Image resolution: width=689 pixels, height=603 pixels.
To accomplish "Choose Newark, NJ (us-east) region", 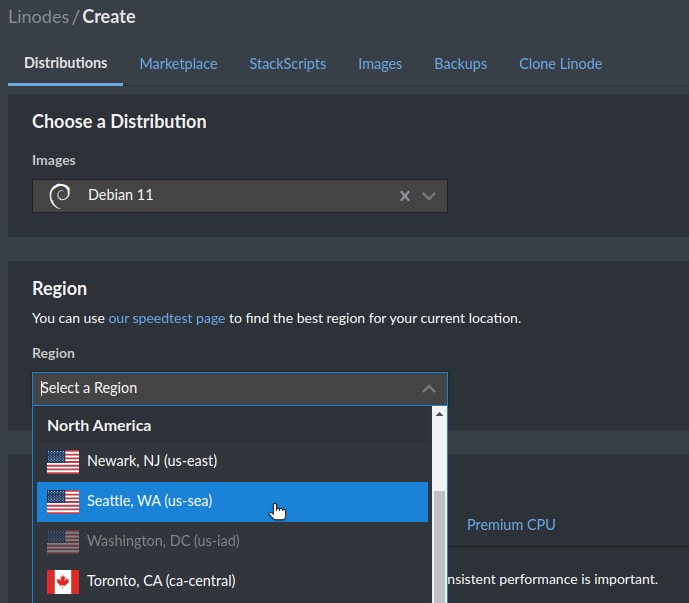I will 232,461.
